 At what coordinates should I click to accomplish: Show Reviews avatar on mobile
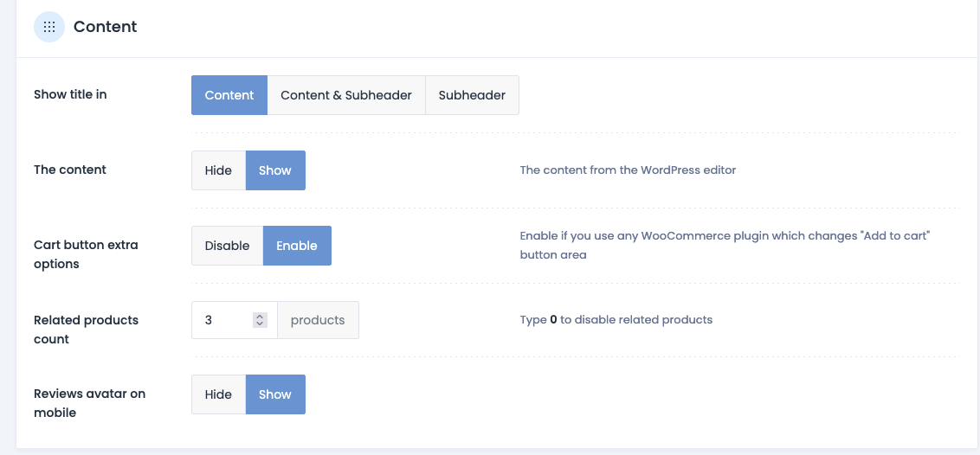tap(275, 394)
